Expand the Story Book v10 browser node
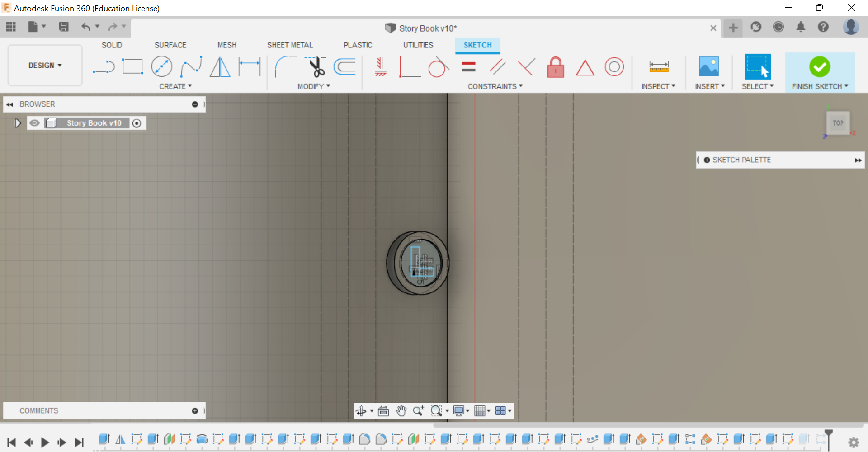Image resolution: width=868 pixels, height=452 pixels. pyautogui.click(x=18, y=123)
